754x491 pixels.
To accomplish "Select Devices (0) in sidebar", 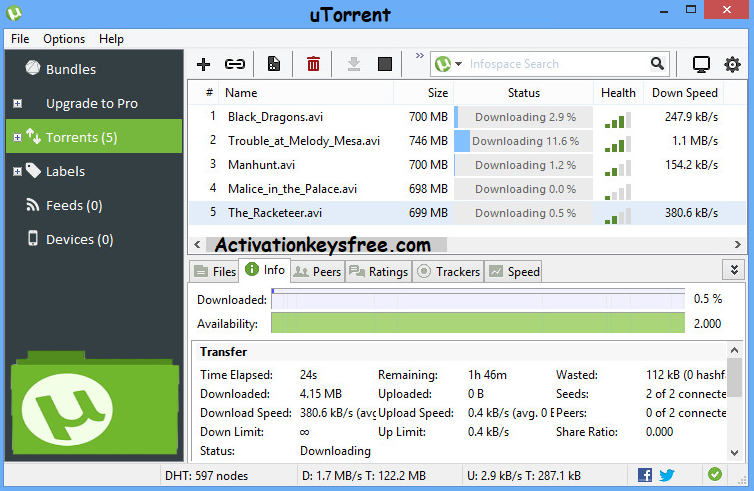I will (x=79, y=239).
